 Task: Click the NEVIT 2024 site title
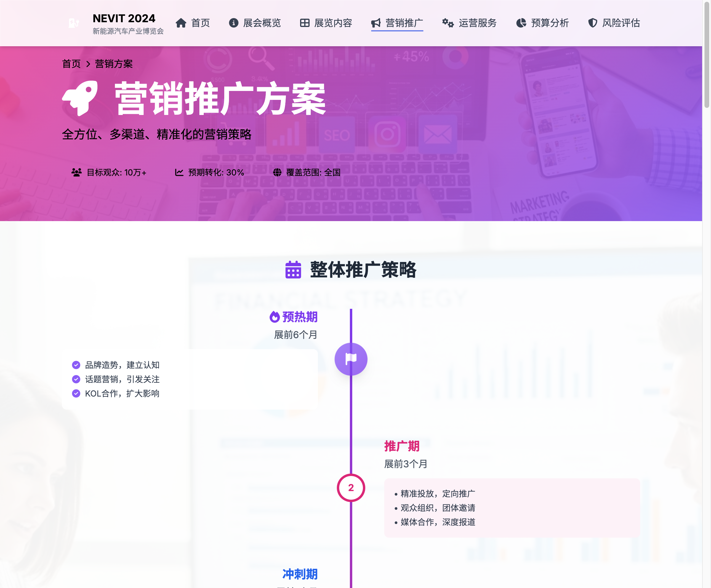pyautogui.click(x=124, y=18)
